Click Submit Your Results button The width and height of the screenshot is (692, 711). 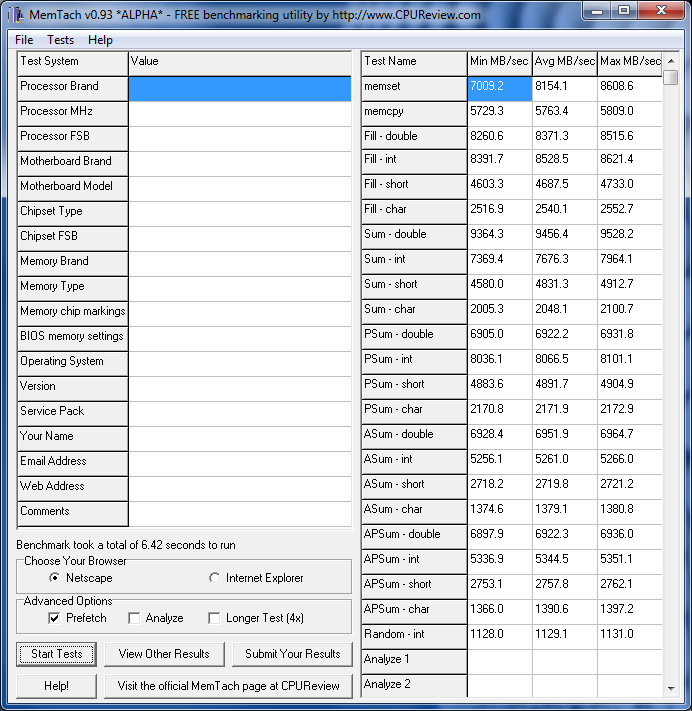coord(292,654)
